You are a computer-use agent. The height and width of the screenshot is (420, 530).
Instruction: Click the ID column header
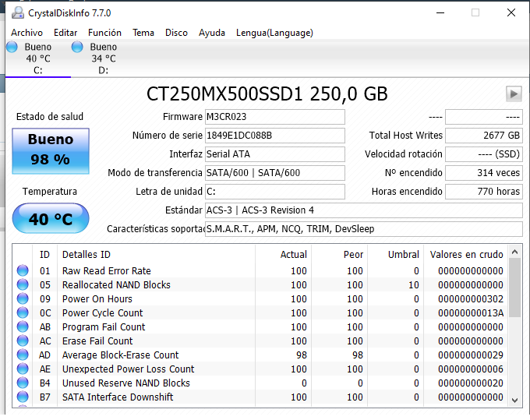(x=45, y=255)
